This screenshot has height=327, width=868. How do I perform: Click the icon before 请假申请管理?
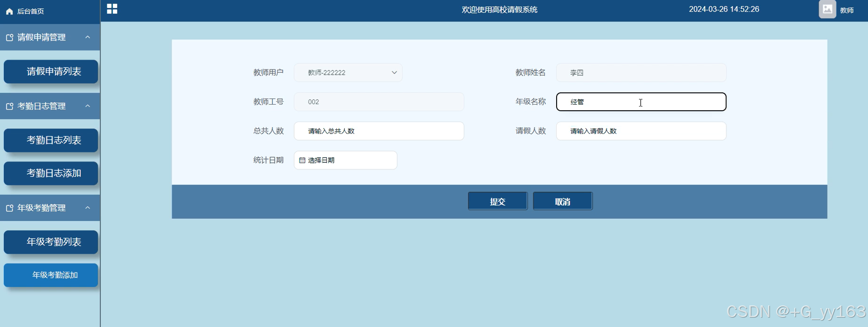point(9,38)
